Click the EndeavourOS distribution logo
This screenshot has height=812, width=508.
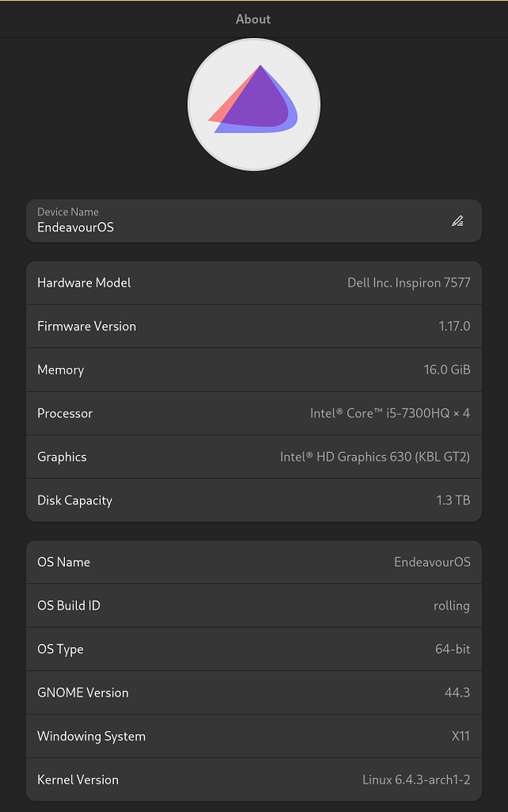coord(254,104)
